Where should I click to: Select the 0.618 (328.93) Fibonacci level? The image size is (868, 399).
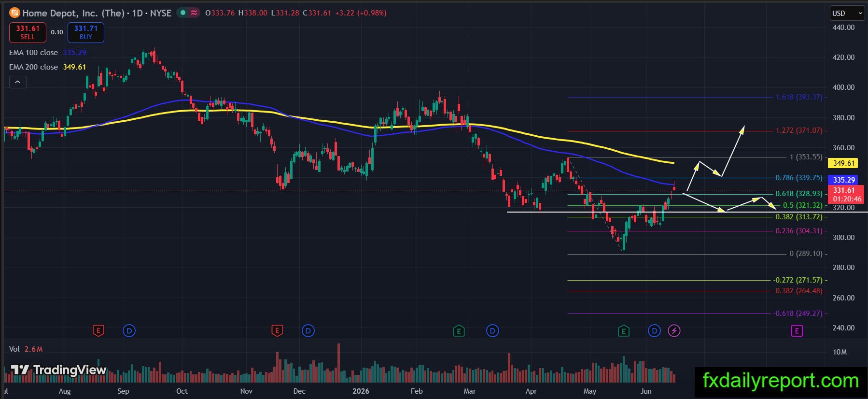(799, 194)
